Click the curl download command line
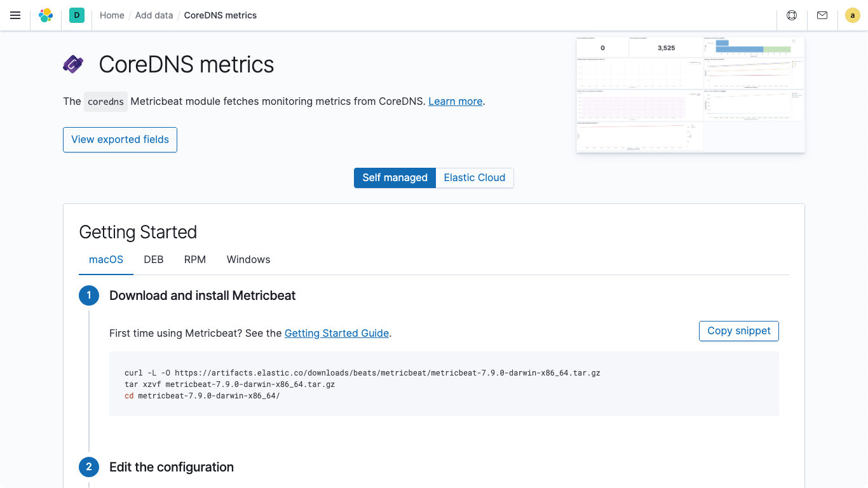Image resolution: width=868 pixels, height=488 pixels. pyautogui.click(x=362, y=373)
